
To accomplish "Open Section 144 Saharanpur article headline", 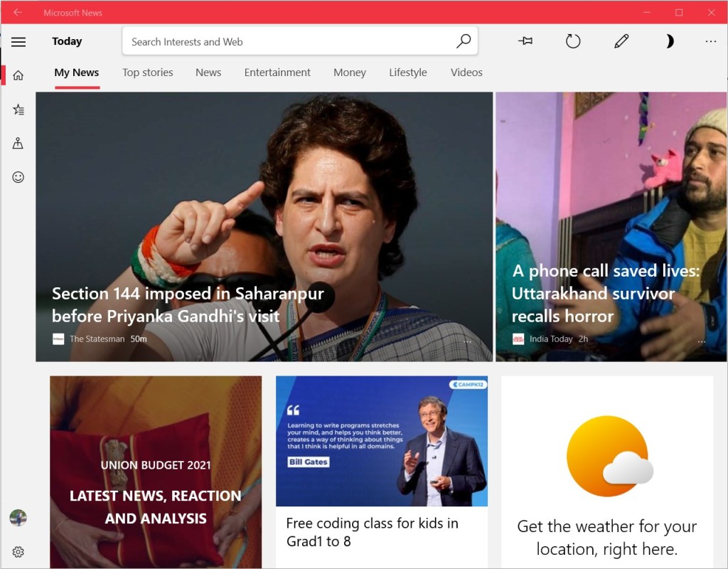I will tap(188, 304).
